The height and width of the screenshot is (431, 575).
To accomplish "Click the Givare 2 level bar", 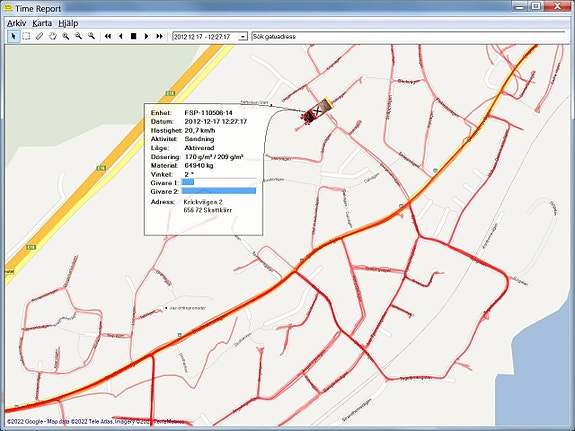I will click(219, 191).
